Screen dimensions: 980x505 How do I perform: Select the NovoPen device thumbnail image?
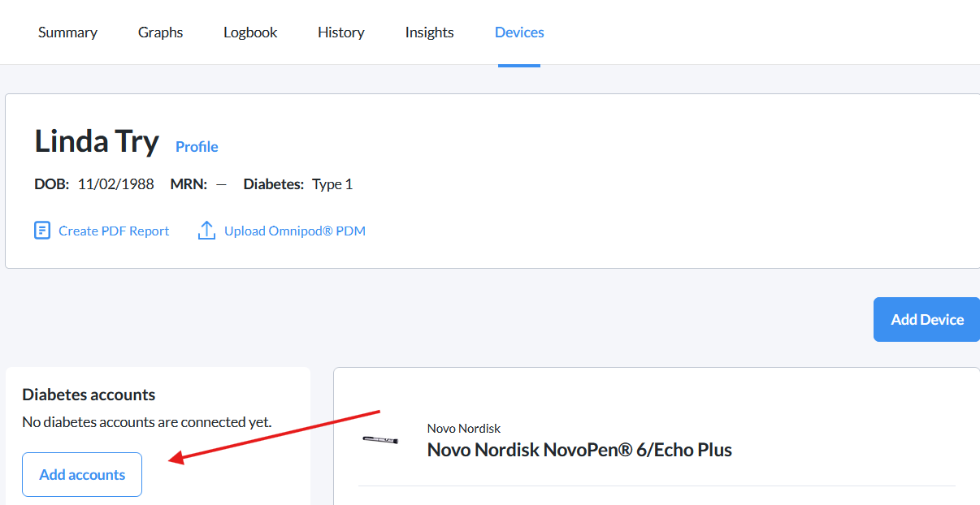click(380, 440)
